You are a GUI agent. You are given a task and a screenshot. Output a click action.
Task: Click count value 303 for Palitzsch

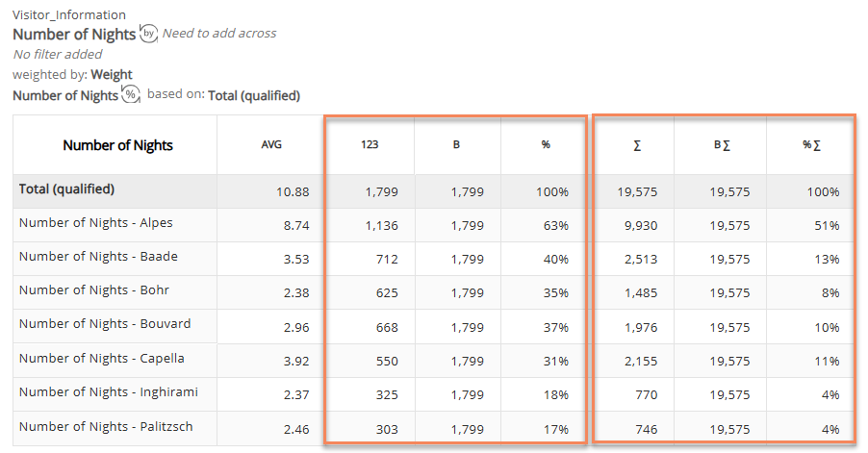tap(387, 429)
